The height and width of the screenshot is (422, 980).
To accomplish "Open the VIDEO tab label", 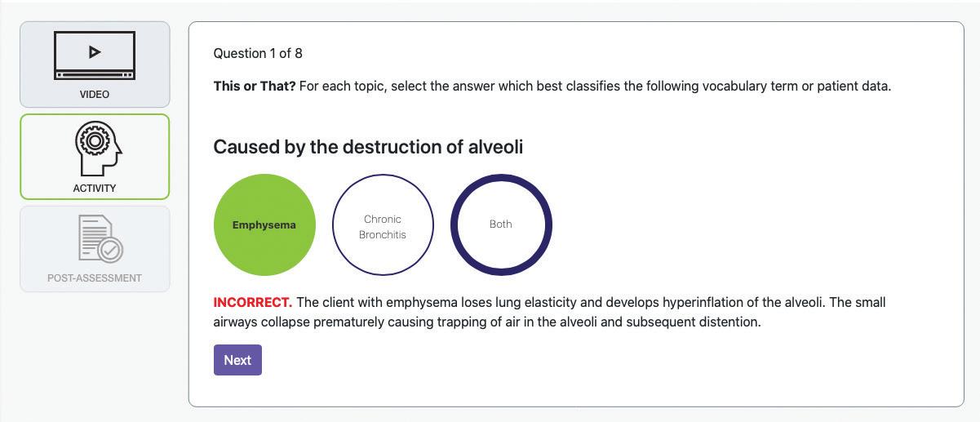I will coord(95,95).
